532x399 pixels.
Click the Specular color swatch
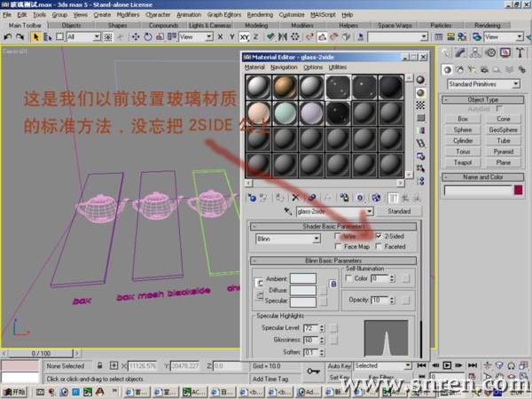pos(303,301)
